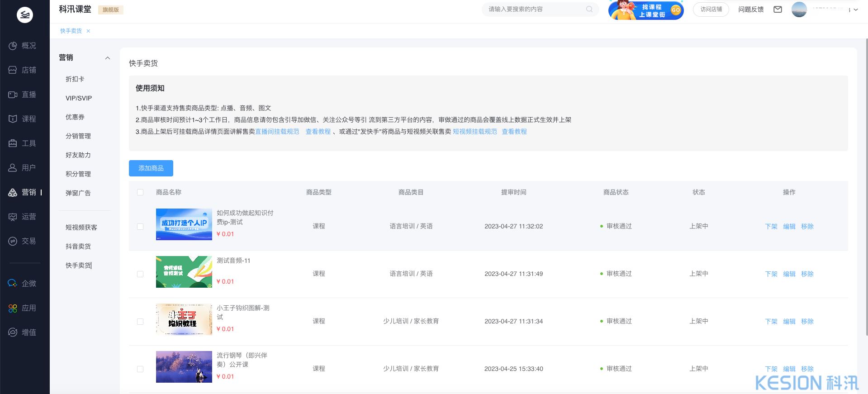Open 直播间挂载规范 link
This screenshot has width=868, height=394.
pos(277,132)
